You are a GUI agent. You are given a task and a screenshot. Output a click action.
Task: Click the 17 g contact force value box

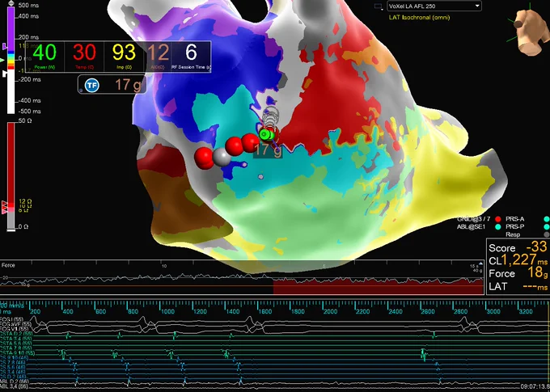click(x=112, y=85)
